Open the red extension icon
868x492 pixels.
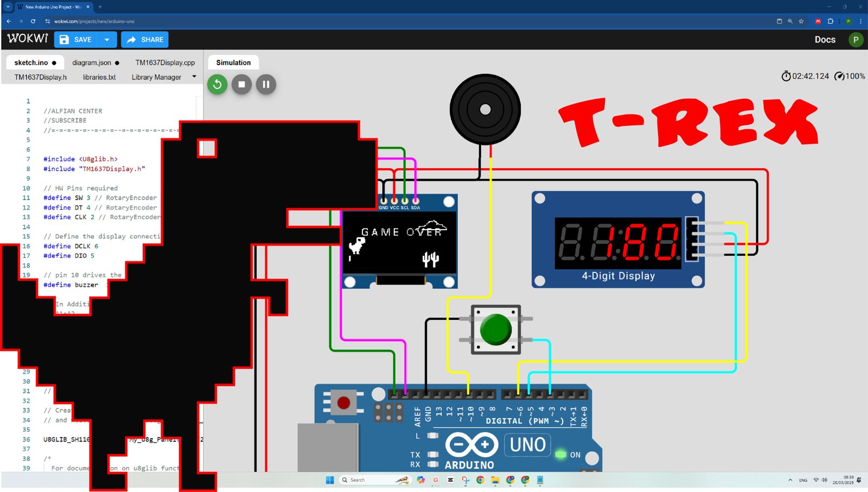pyautogui.click(x=818, y=21)
